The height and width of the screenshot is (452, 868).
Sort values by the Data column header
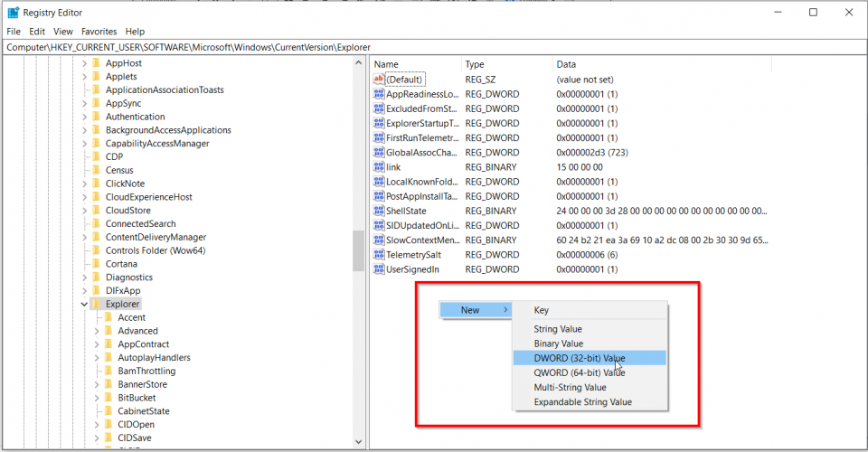pyautogui.click(x=662, y=64)
